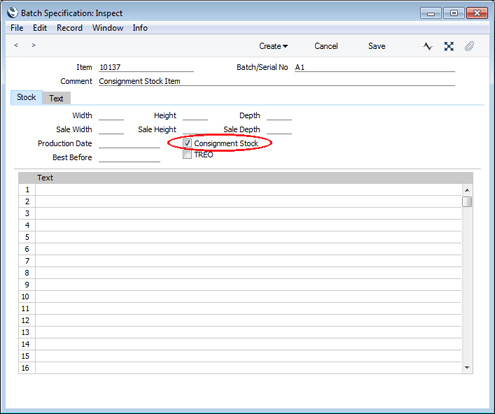Image resolution: width=495 pixels, height=414 pixels.
Task: Select the Stock tab
Action: [26, 97]
